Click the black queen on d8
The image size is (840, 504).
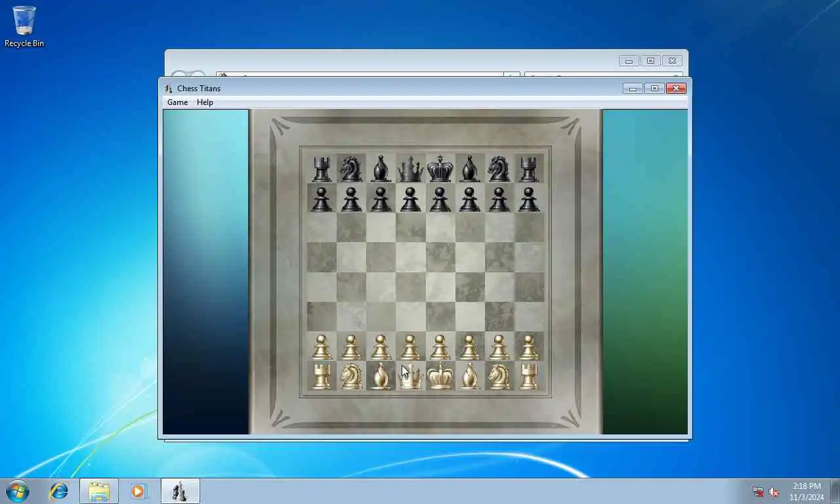[x=411, y=169]
